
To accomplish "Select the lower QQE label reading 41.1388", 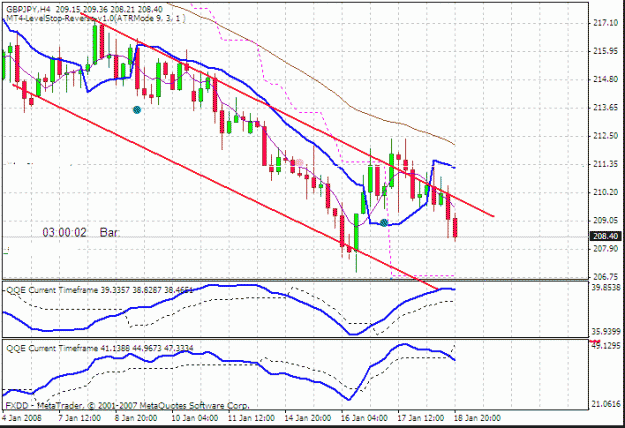I will [100, 348].
